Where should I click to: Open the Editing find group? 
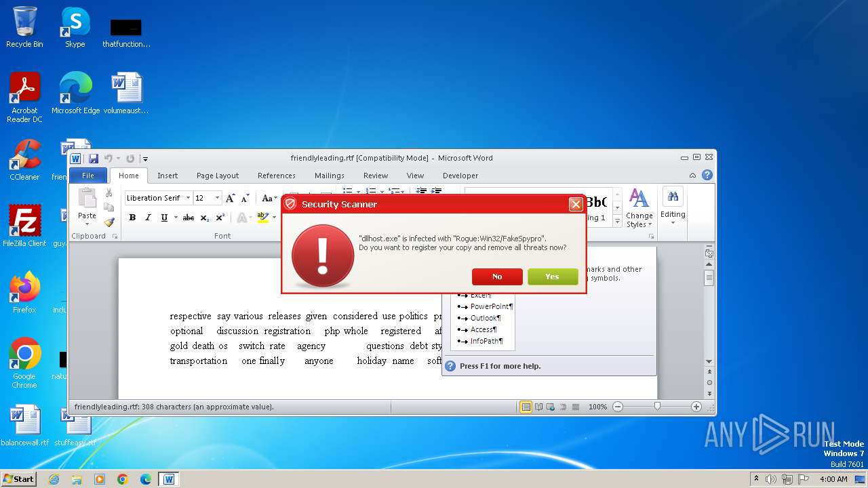(x=673, y=207)
